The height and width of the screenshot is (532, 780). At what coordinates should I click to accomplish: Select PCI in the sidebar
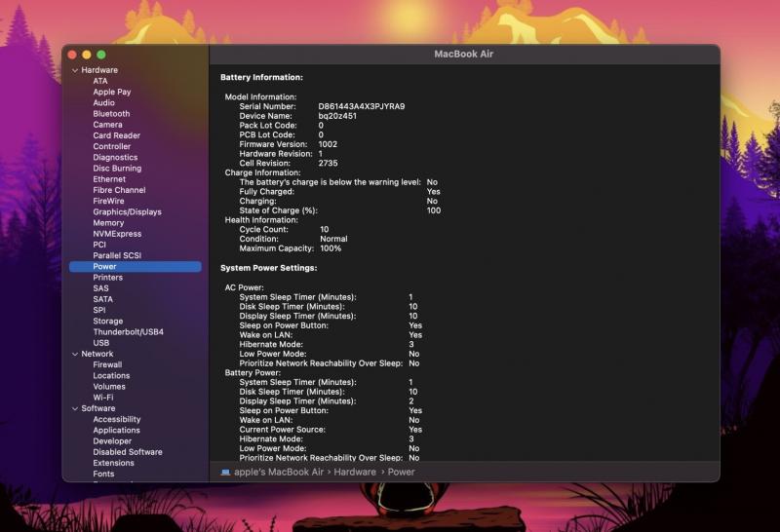[x=99, y=246]
